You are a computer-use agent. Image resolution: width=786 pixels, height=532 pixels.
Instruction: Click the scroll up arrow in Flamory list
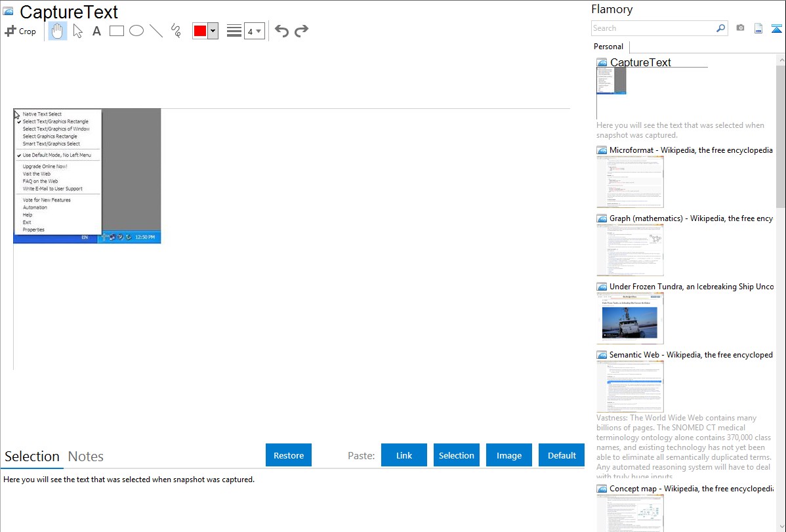(x=781, y=60)
